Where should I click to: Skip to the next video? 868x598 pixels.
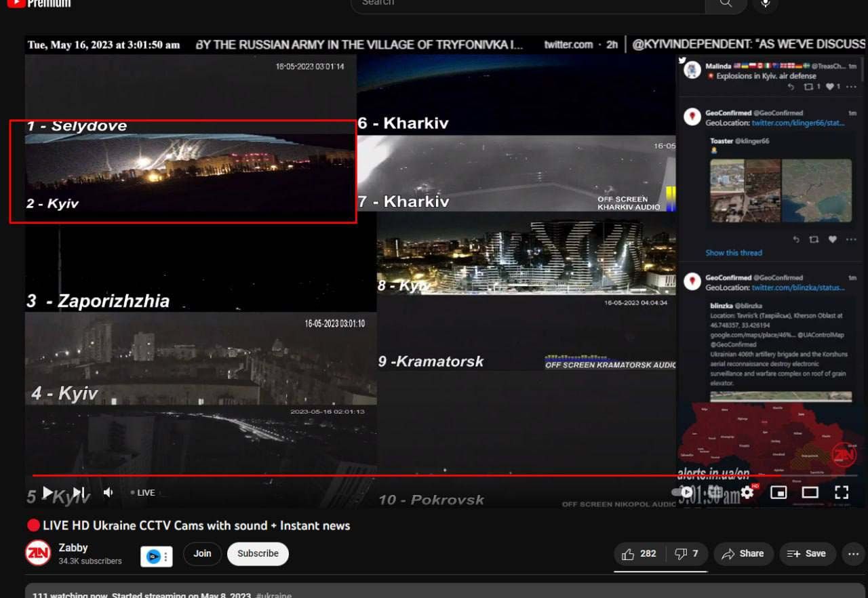(x=79, y=493)
